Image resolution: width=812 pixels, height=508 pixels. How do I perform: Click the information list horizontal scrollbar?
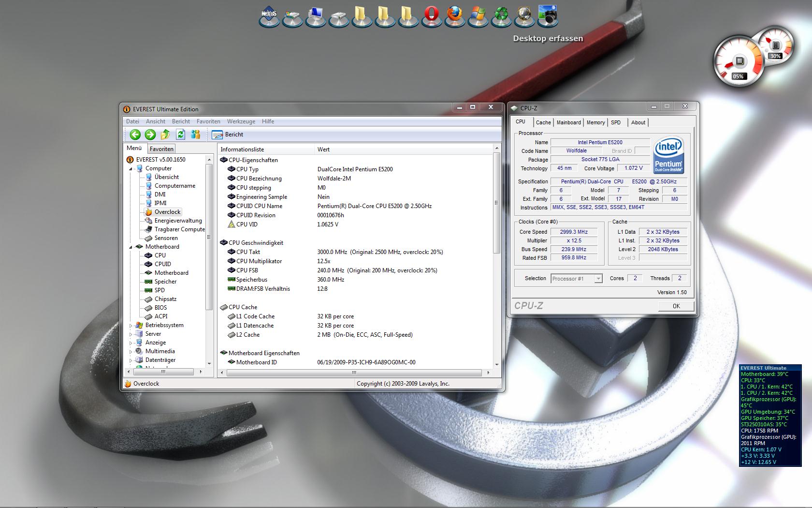click(354, 373)
